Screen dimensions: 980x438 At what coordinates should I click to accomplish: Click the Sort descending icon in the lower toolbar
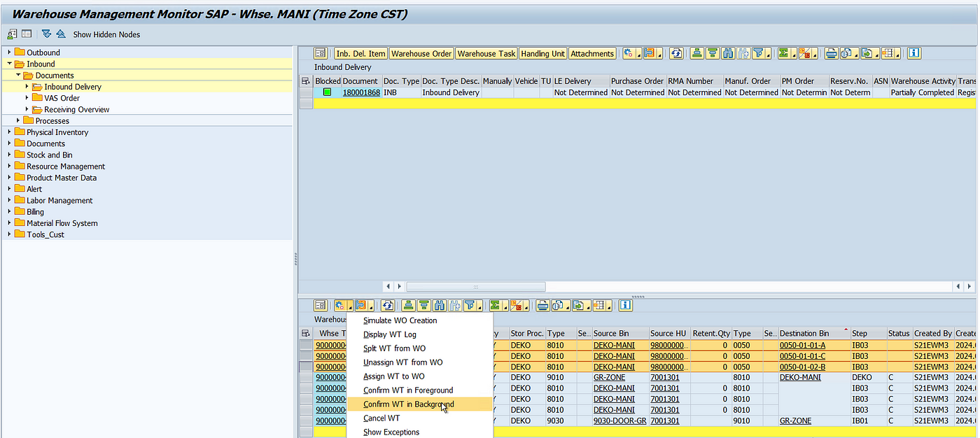tap(423, 305)
